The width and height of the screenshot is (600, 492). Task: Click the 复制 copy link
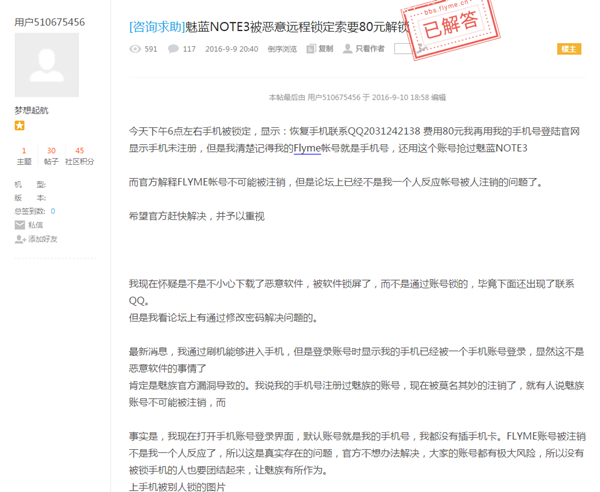[326, 49]
